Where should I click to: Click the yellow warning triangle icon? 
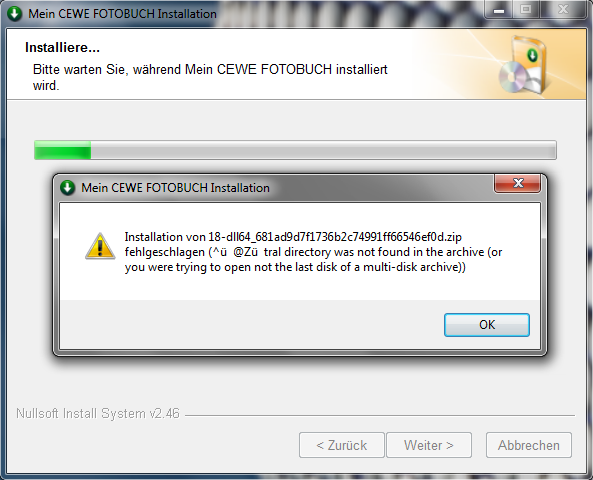point(100,246)
